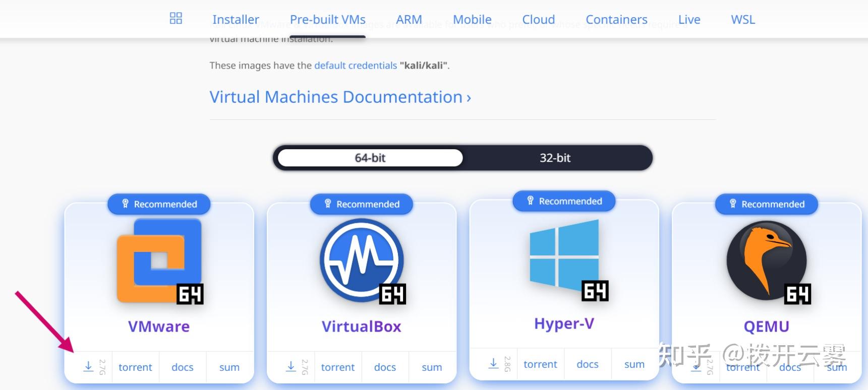The height and width of the screenshot is (390, 868).
Task: Go to the Mobile tab
Action: point(472,20)
